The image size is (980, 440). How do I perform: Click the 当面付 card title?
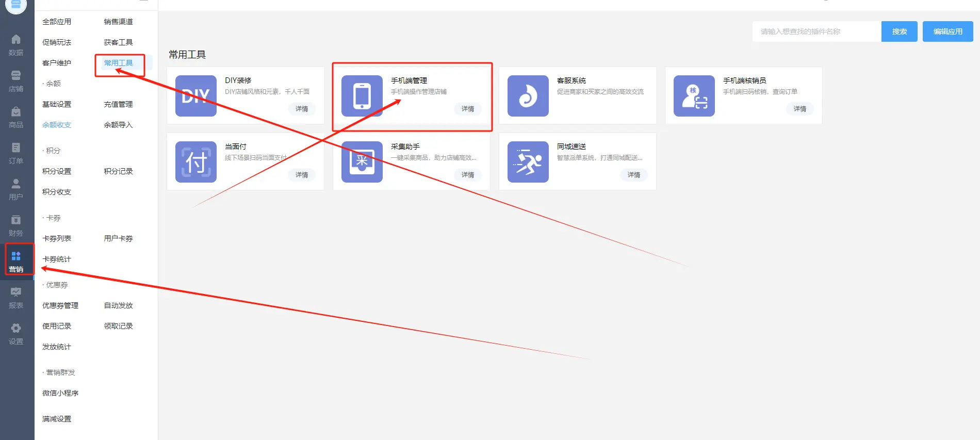[x=236, y=146]
